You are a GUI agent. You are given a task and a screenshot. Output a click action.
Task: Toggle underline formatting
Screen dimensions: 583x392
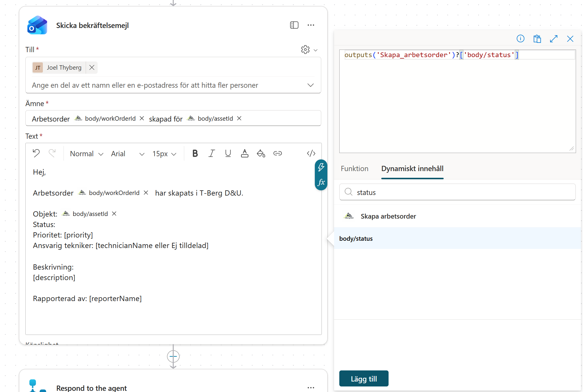(x=228, y=153)
